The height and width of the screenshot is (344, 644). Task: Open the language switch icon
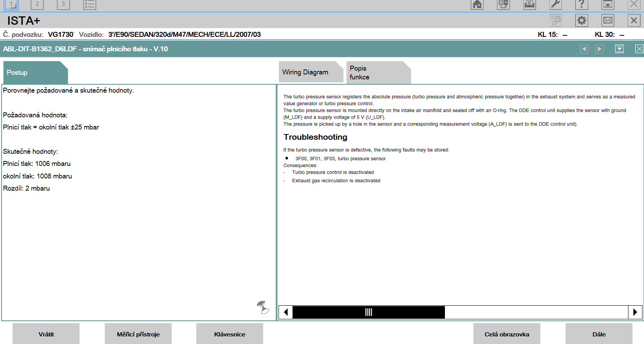click(x=503, y=4)
